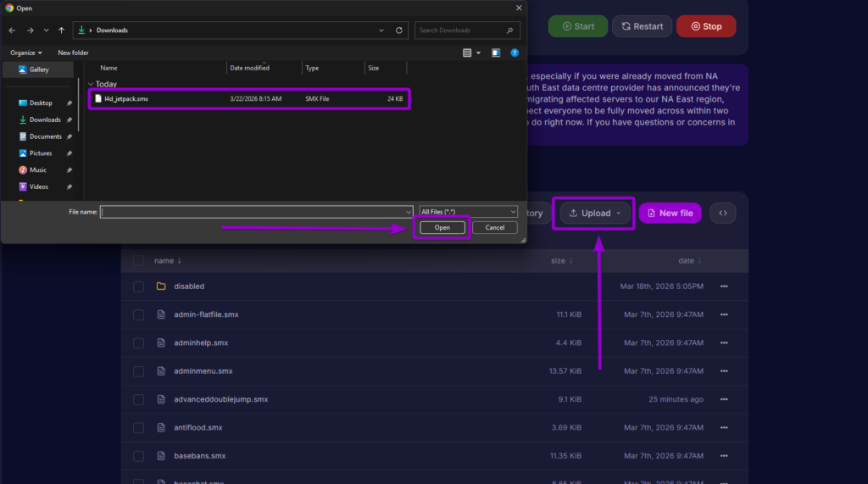Viewport: 868px width, 484px height.
Task: Open Pictures in the navigation pane
Action: 41,153
